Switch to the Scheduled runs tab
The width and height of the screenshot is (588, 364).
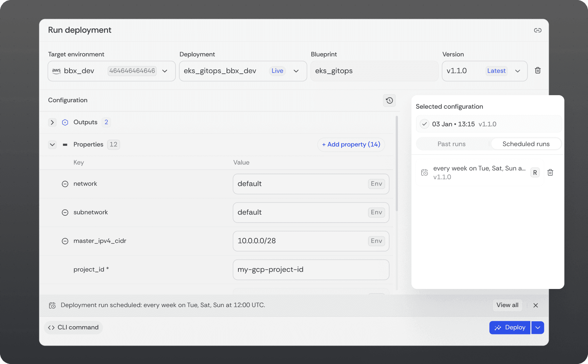[x=525, y=144]
